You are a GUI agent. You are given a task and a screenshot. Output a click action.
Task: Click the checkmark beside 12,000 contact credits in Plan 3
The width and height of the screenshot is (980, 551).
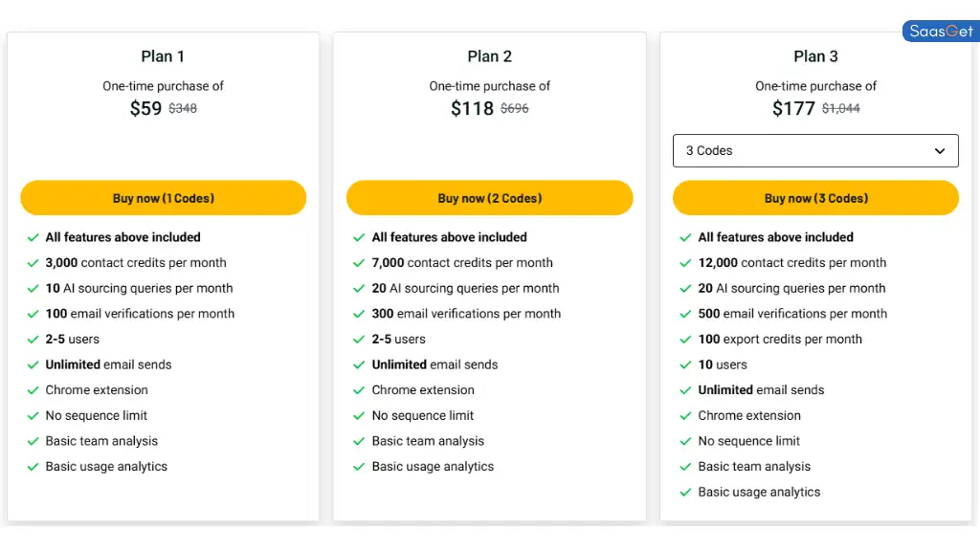coord(684,262)
